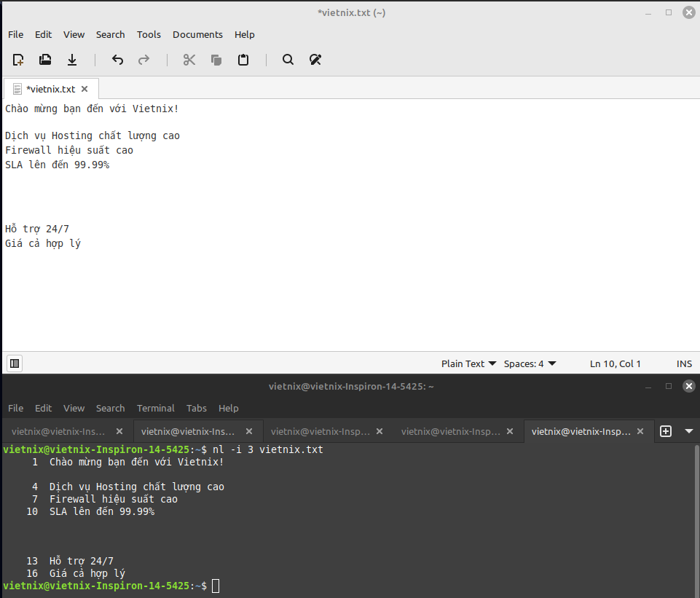
Task: Open the editor's View menu
Action: [x=74, y=34]
